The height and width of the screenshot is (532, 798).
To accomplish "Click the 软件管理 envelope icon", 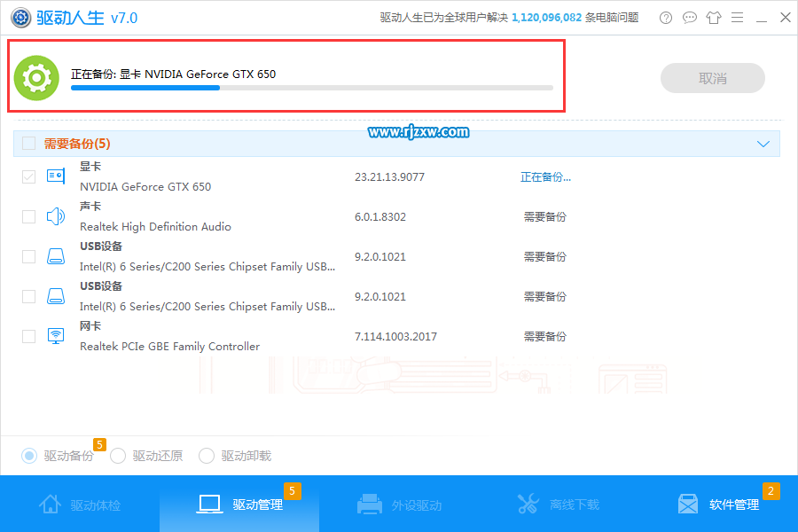I will [x=688, y=504].
